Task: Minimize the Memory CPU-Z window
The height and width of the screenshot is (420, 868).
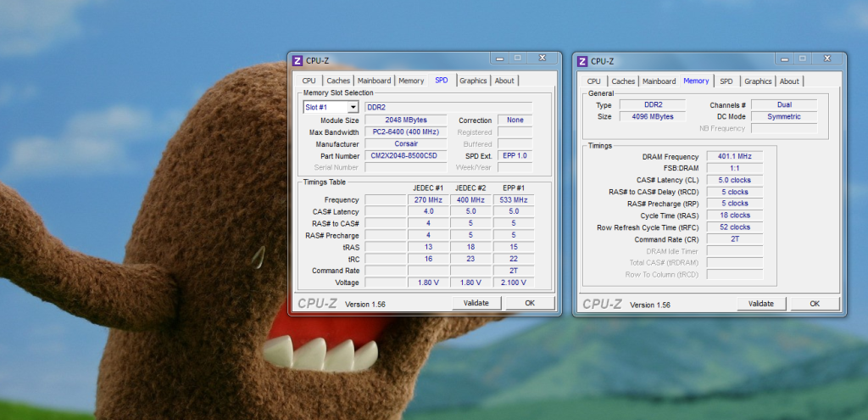Action: coord(784,59)
